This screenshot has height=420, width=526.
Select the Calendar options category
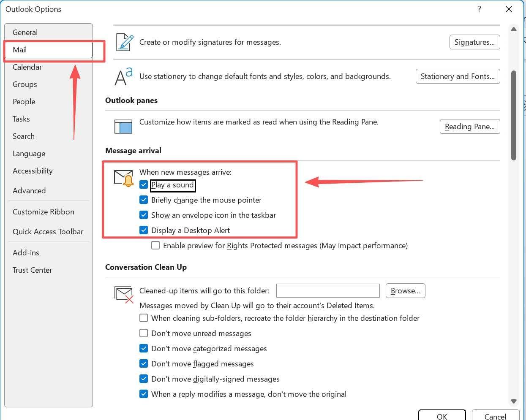(x=27, y=67)
